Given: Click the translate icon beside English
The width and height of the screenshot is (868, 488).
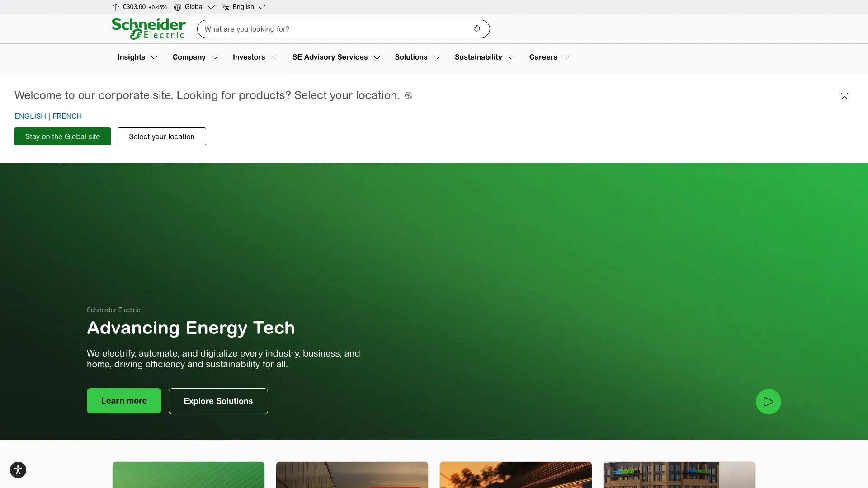Looking at the screenshot, I should (x=226, y=7).
